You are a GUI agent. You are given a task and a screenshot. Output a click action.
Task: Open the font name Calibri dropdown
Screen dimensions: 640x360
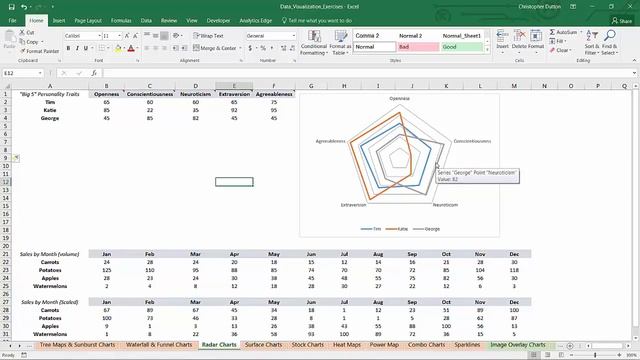coord(99,36)
